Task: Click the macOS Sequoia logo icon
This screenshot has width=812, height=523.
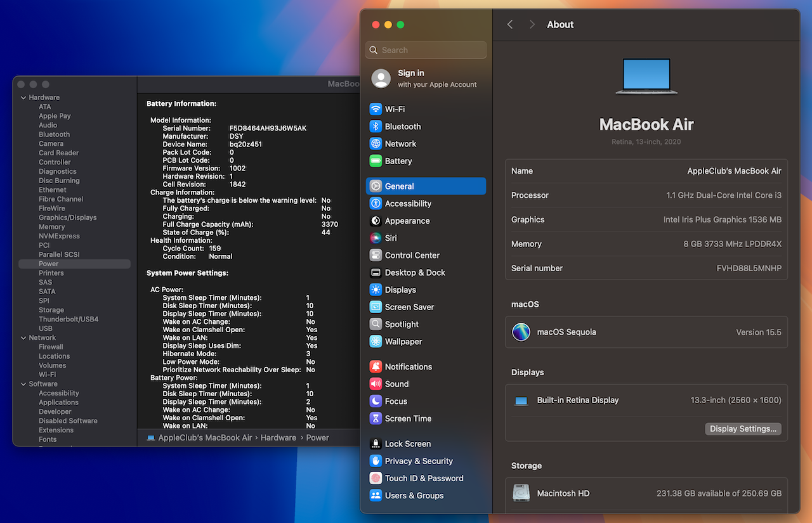Action: pyautogui.click(x=521, y=332)
